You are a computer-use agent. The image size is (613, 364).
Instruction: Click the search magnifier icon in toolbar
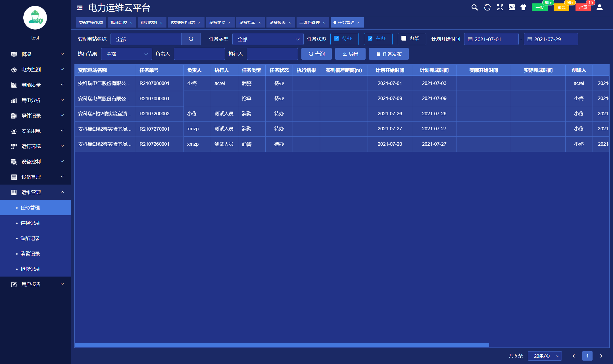tap(474, 8)
